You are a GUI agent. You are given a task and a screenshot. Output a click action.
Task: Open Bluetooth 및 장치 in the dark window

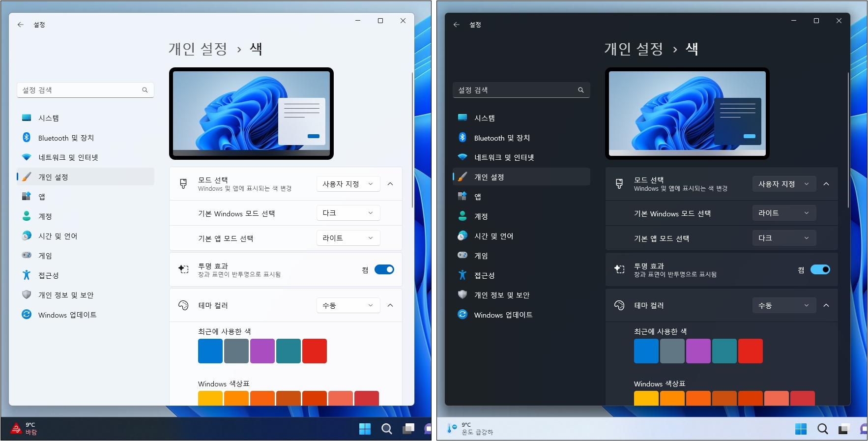(521, 137)
